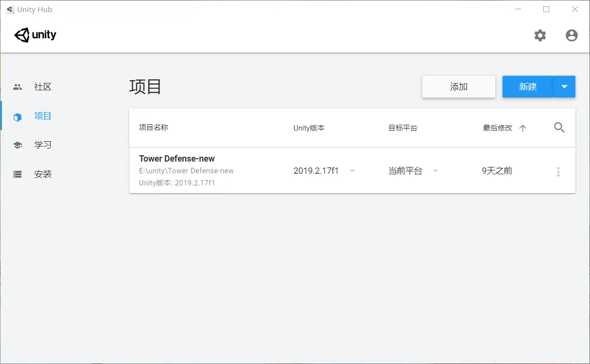Click the 安装 stack icon in sidebar
590x364 pixels.
click(x=17, y=174)
